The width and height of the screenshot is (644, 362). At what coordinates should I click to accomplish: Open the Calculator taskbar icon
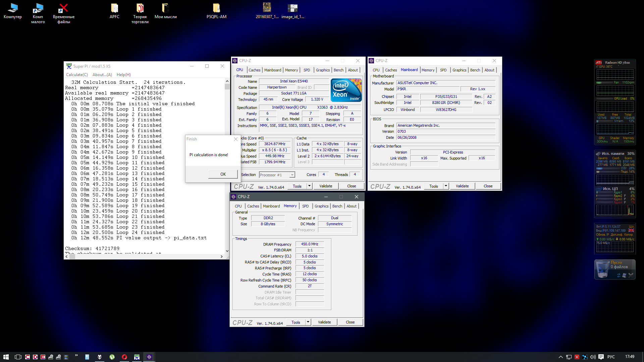[87, 357]
